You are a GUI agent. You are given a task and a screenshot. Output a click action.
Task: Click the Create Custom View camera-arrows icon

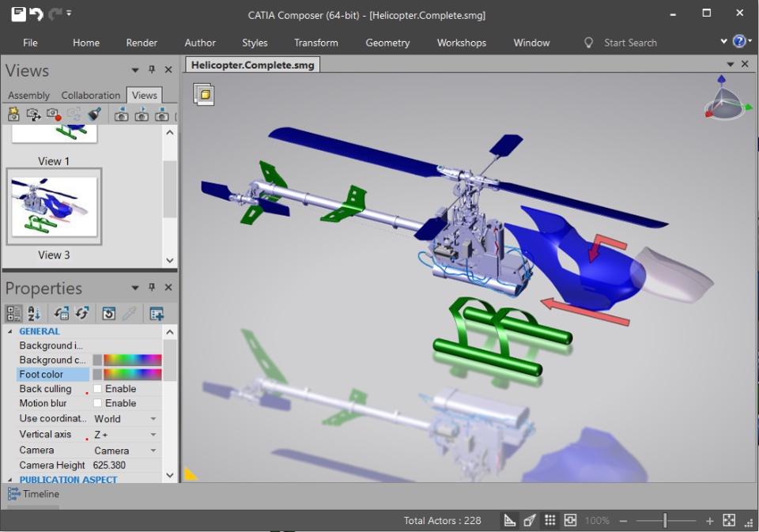33,115
